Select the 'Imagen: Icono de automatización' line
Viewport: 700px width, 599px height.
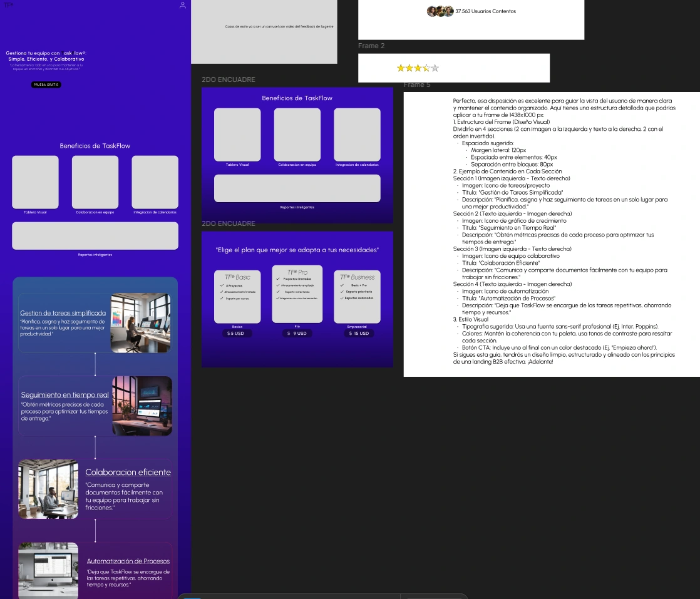coord(505,292)
